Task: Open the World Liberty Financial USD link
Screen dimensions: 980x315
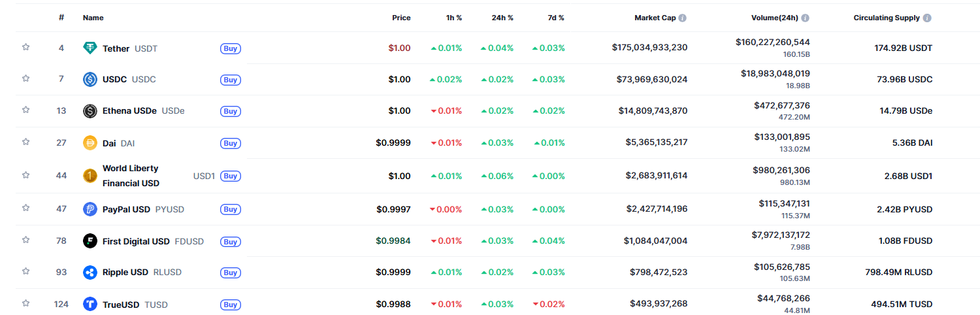Action: 131,176
